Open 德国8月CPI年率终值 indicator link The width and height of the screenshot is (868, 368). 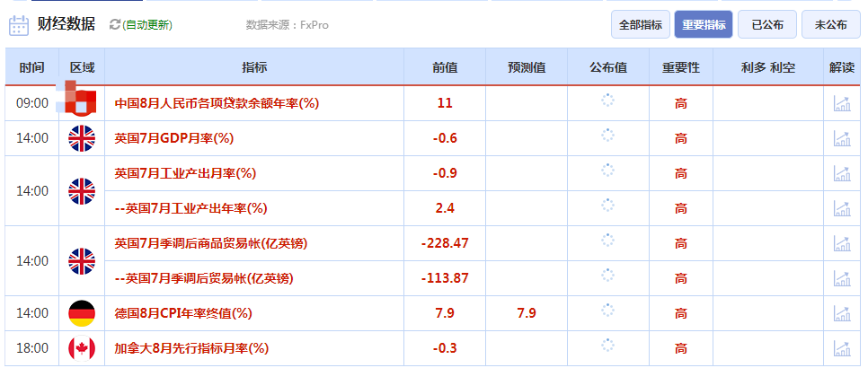pyautogui.click(x=183, y=313)
